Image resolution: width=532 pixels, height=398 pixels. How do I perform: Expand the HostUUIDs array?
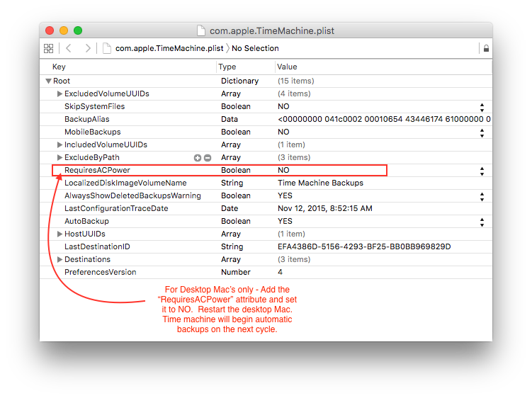[x=60, y=234]
